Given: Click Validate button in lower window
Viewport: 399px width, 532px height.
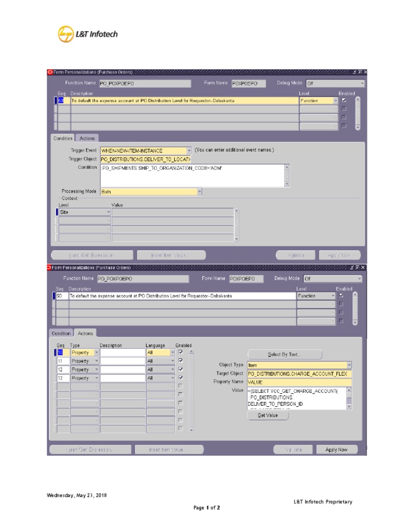Looking at the screenshot, I should click(x=294, y=449).
